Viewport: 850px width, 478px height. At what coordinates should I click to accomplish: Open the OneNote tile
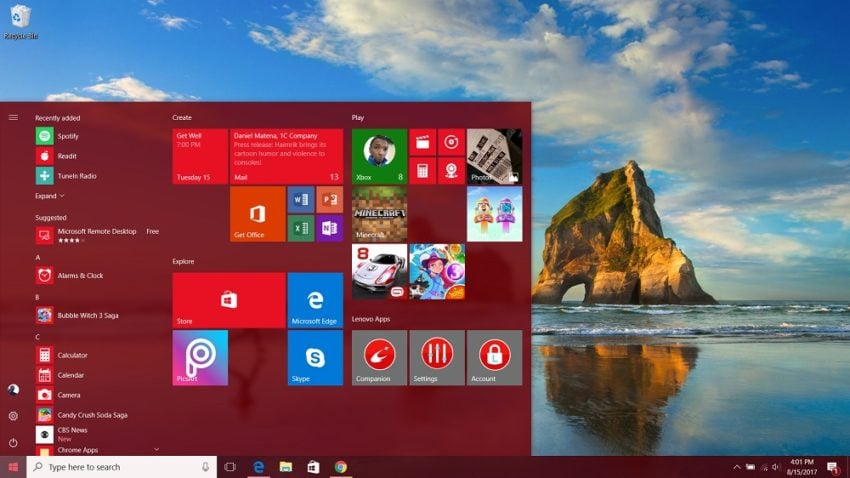(x=330, y=228)
